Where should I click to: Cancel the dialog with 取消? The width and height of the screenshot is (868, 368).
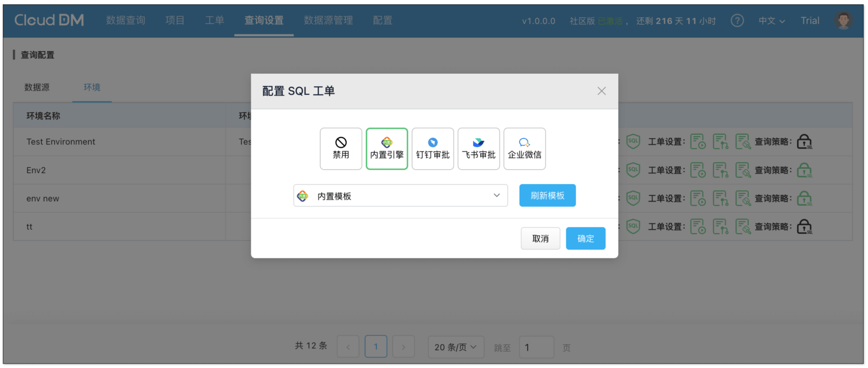coord(540,239)
